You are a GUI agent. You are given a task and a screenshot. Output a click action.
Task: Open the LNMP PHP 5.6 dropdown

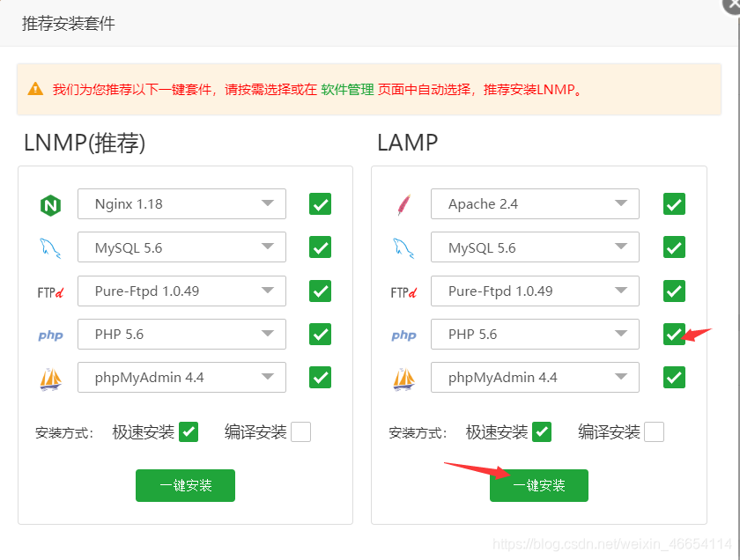coord(181,334)
